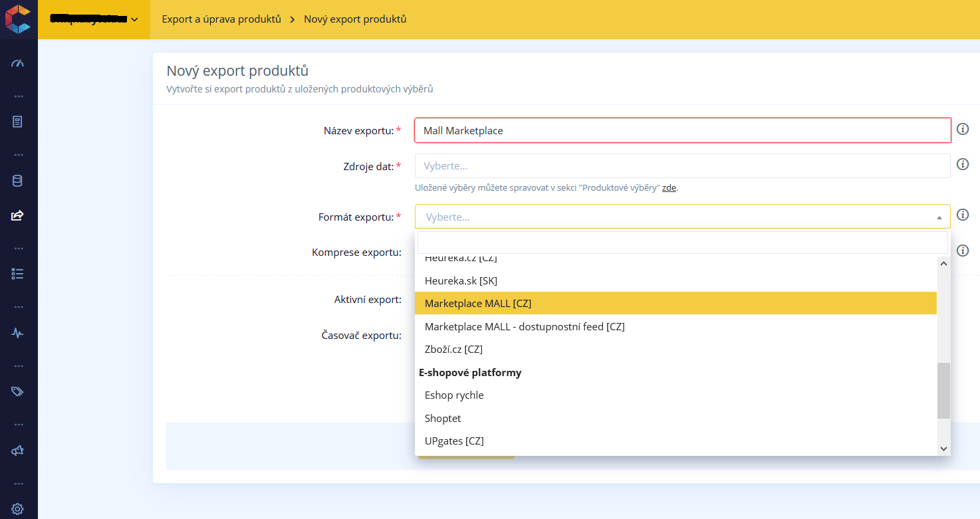Screen dimensions: 980x519
Task: Click the dropdown list scrollbar down arrow
Action: (x=943, y=449)
